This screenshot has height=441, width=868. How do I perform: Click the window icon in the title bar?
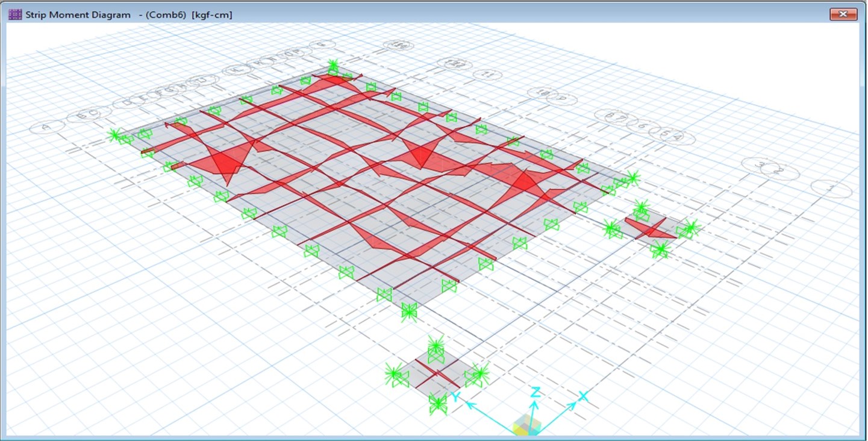click(15, 14)
